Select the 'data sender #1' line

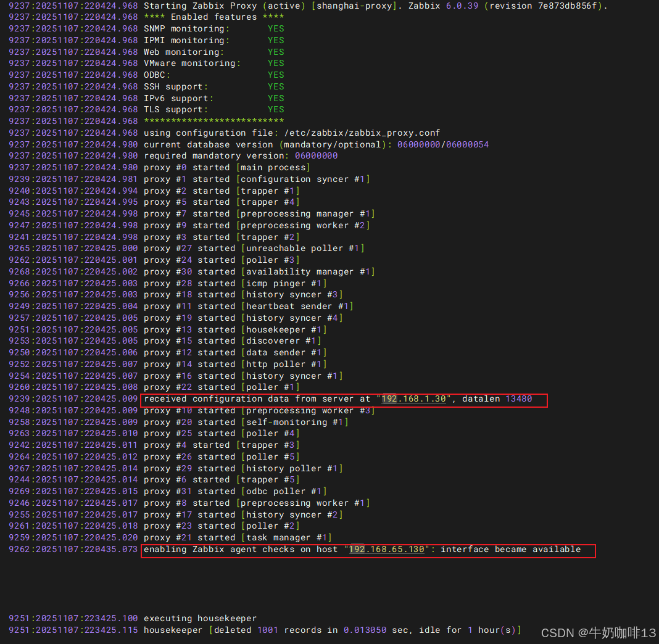168,352
